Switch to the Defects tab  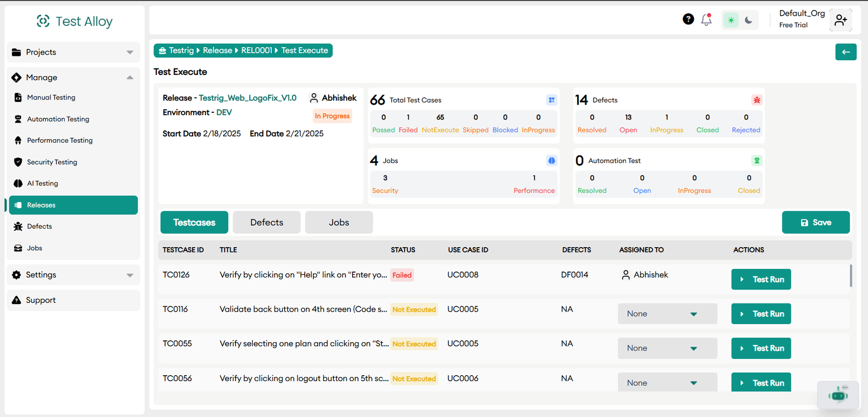(266, 223)
